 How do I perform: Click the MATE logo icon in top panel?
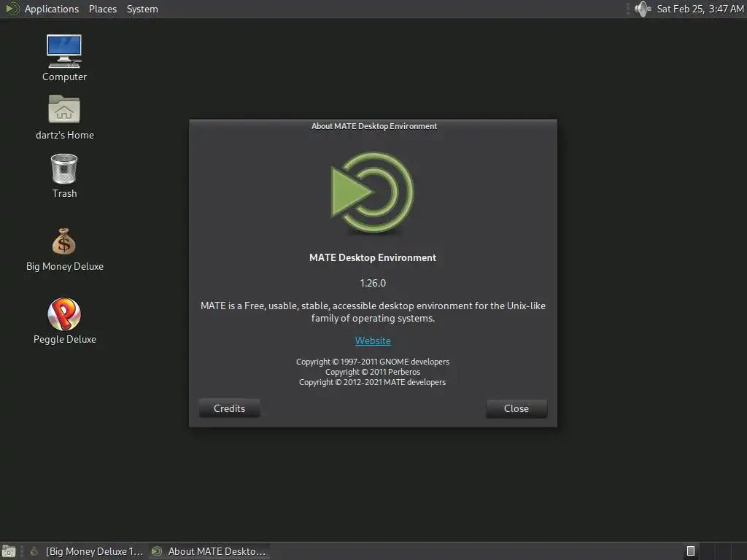tap(12, 9)
